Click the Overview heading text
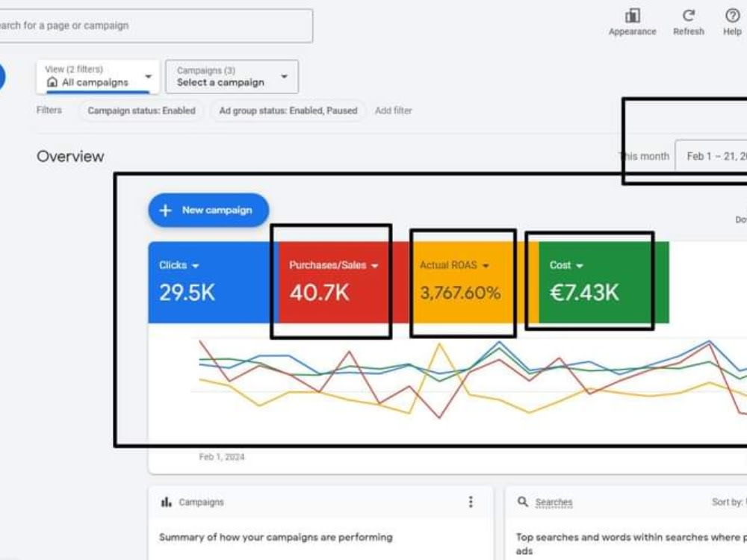Viewport: 747px width, 560px height. [x=70, y=156]
